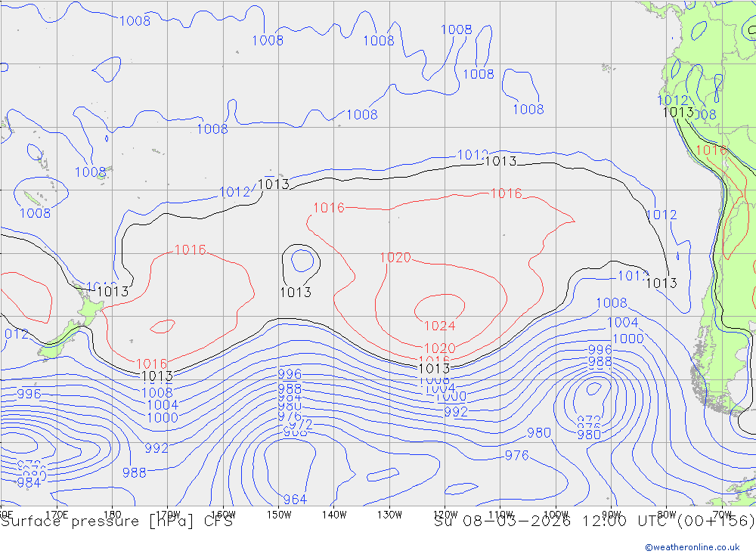Click the 100W longitude axis label
The width and height of the screenshot is (756, 554).
point(556,515)
